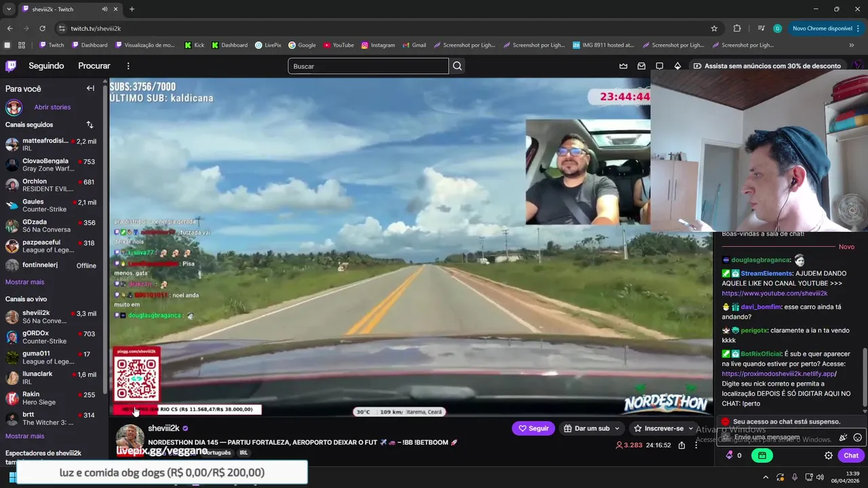Open the three-dot more menu beside Procurar
The width and height of the screenshot is (868, 488).
pos(128,66)
